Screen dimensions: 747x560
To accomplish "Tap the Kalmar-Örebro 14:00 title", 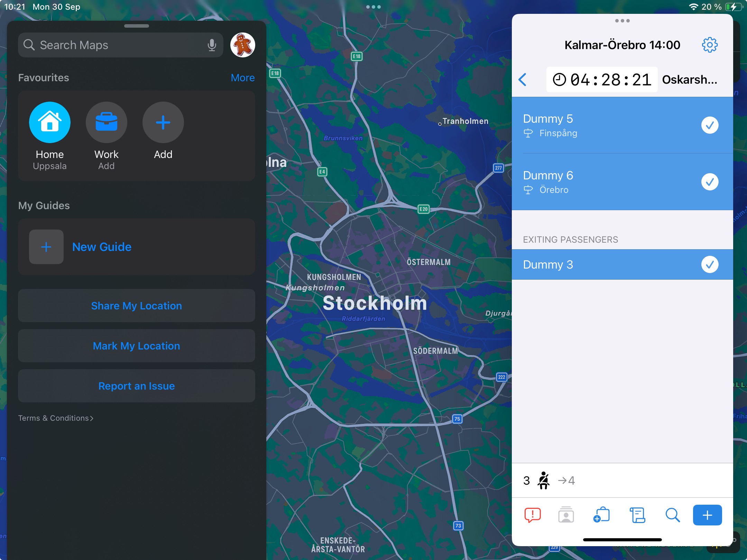I will click(x=622, y=45).
